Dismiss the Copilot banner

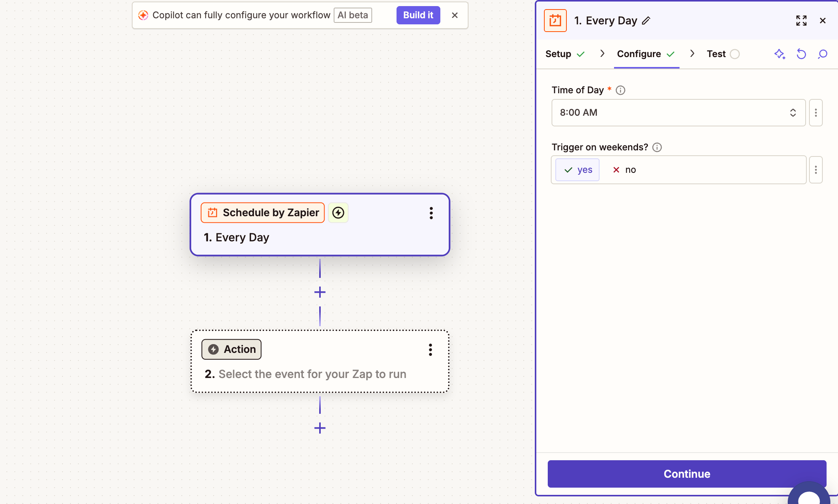pos(455,15)
